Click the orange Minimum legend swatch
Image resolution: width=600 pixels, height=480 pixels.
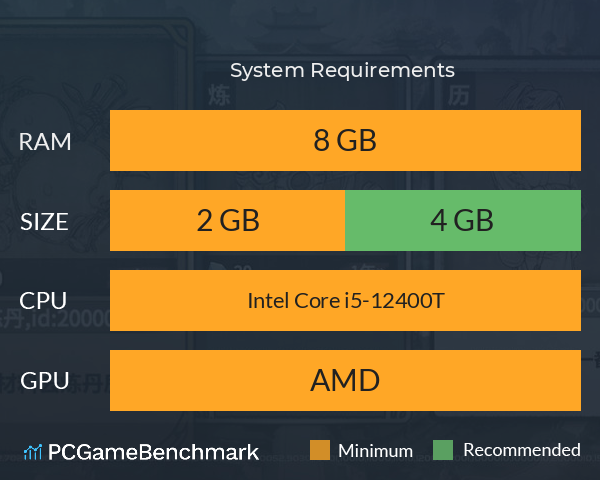320,450
